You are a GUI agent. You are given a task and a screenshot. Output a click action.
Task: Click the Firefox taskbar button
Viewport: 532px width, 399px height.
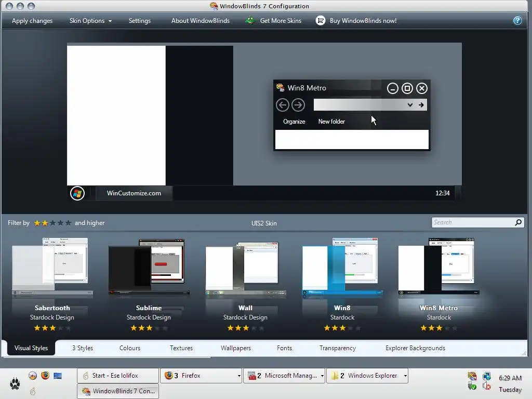click(x=201, y=376)
